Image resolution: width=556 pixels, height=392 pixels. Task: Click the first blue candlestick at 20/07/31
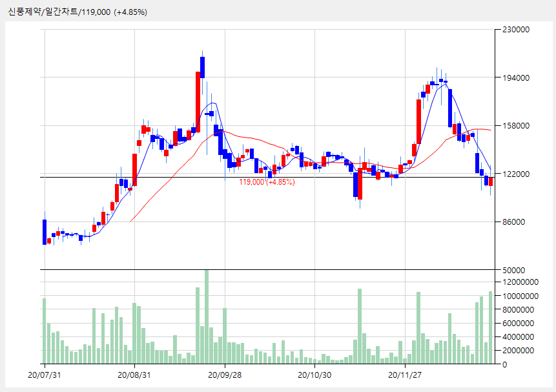[x=45, y=232]
